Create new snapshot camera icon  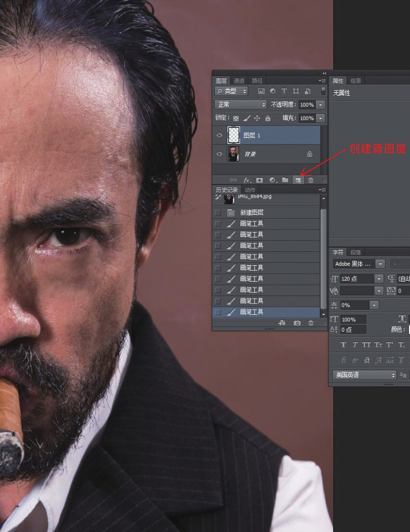point(297,323)
